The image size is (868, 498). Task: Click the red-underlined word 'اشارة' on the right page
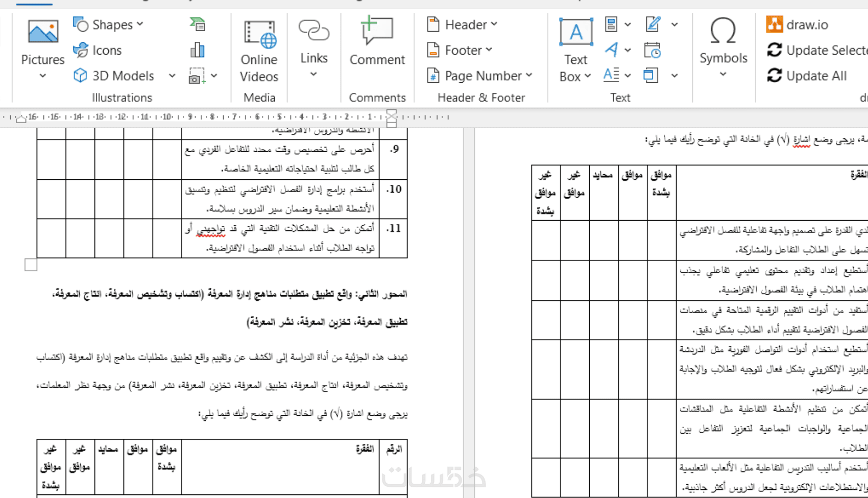[x=802, y=139]
